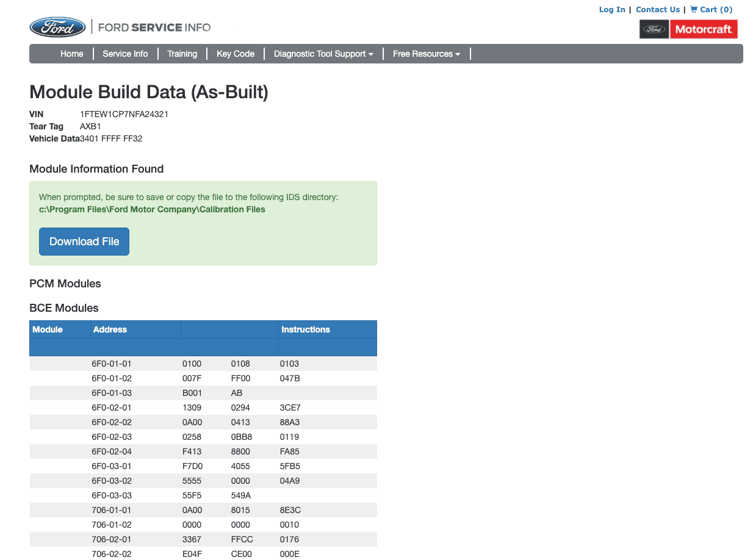The image size is (753, 560).
Task: Click address cell 706-02-01
Action: [x=112, y=539]
